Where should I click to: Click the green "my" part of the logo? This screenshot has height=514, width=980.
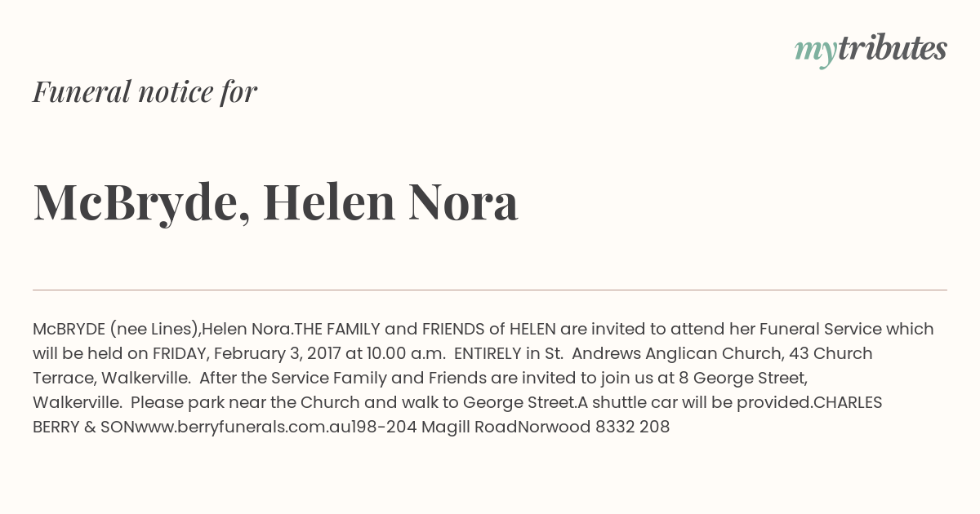(x=815, y=51)
